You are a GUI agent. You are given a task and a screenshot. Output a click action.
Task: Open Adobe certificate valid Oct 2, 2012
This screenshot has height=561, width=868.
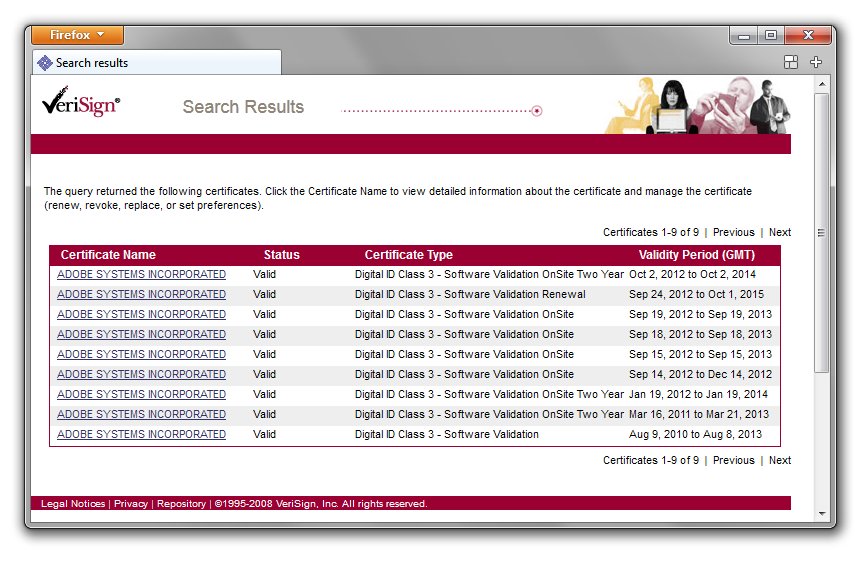pos(141,274)
